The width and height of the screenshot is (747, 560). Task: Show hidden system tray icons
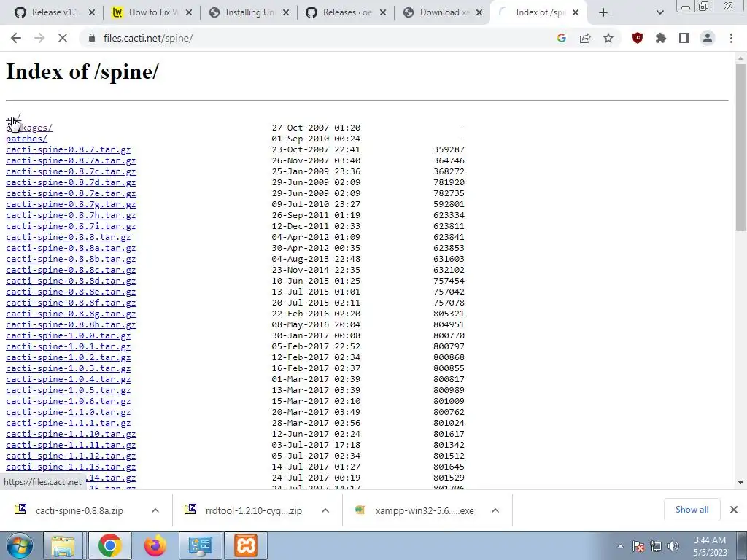click(x=620, y=547)
